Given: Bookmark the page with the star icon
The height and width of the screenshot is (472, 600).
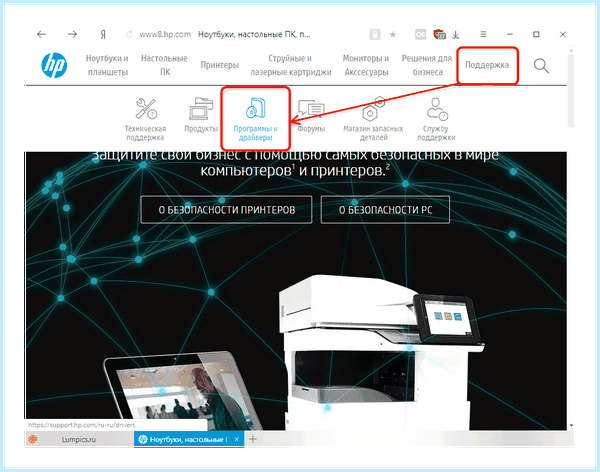Looking at the screenshot, I should [393, 34].
